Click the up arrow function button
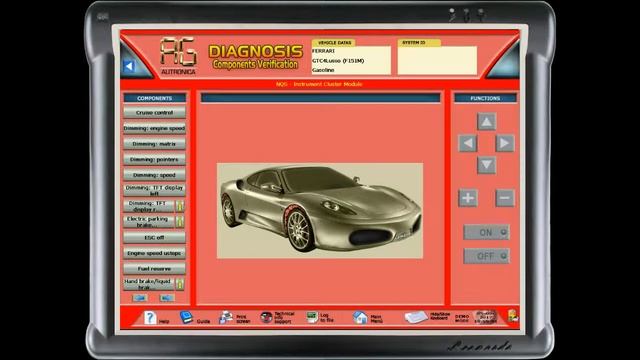640x360 pixels. pos(487,122)
